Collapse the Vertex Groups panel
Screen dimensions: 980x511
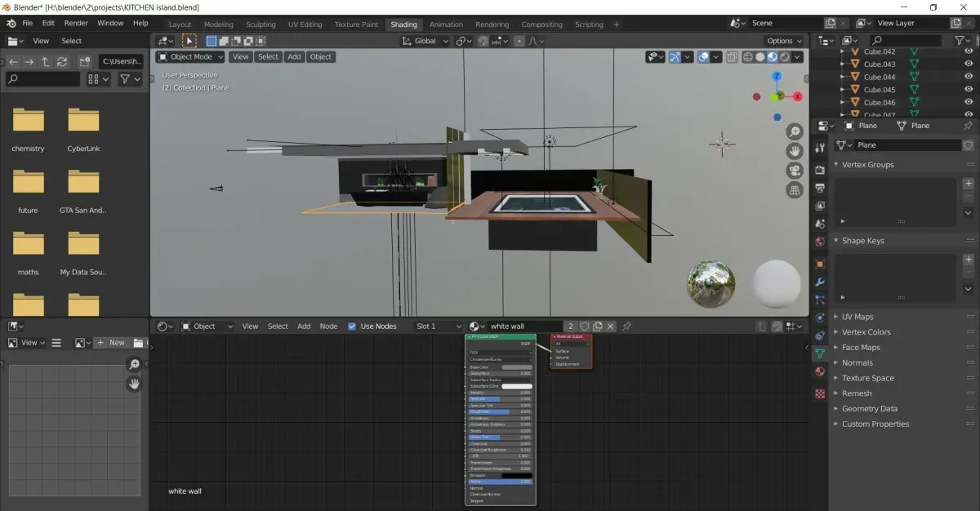868,165
